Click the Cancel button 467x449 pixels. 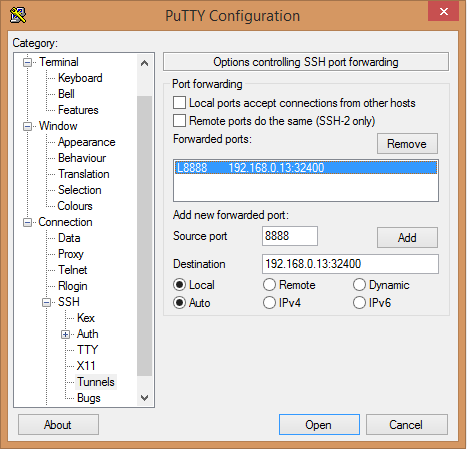tap(406, 425)
